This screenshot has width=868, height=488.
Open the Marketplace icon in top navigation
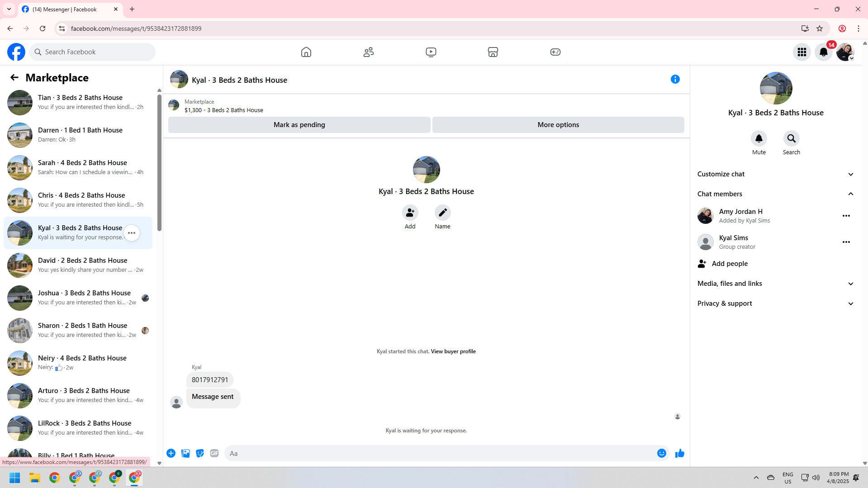[493, 52]
